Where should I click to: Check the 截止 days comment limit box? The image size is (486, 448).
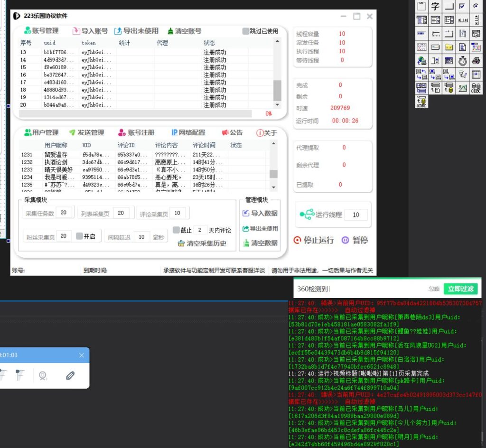pos(177,230)
